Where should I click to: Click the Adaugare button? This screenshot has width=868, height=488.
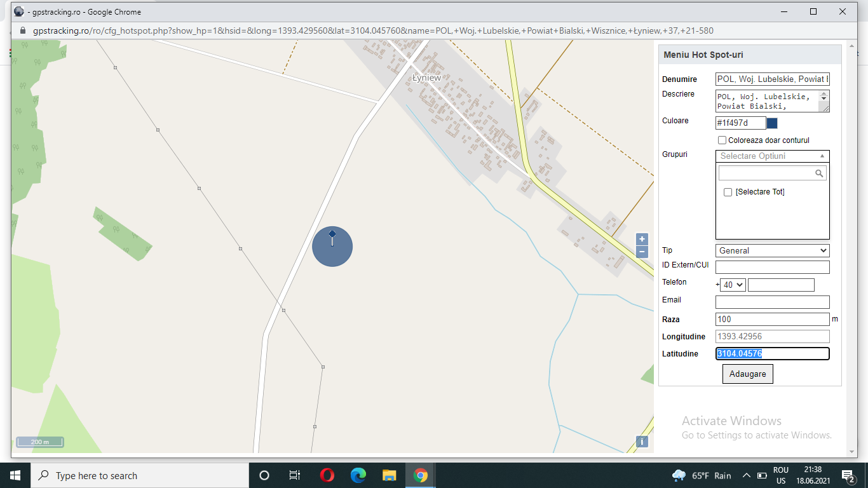coord(747,374)
